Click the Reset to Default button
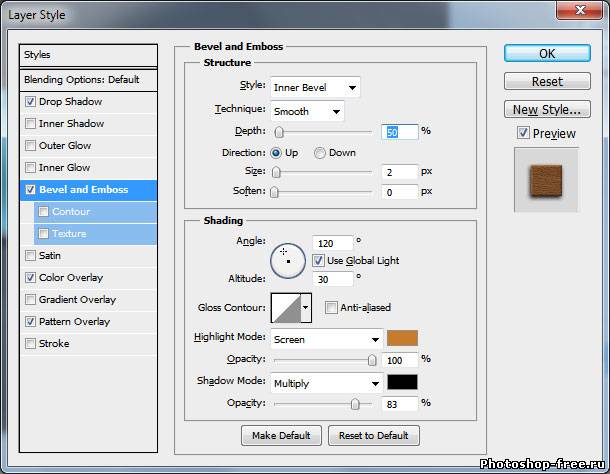 click(x=373, y=435)
